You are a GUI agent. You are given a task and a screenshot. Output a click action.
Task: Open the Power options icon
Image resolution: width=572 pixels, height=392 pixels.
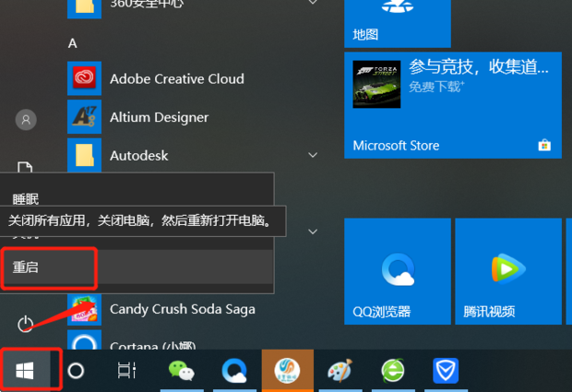[x=26, y=324]
